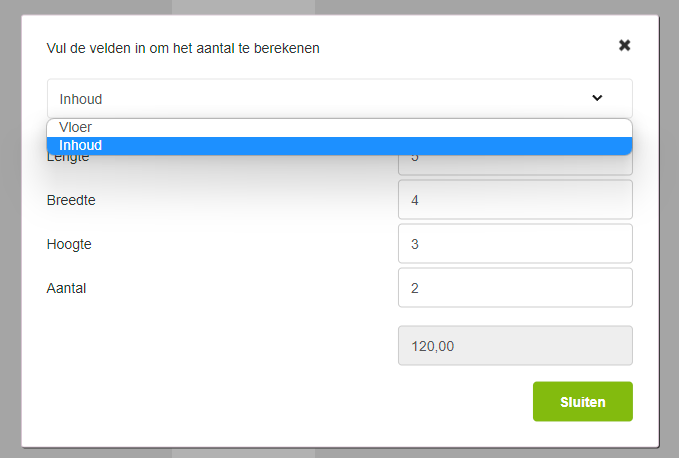Click the Hoogte label

pos(69,244)
